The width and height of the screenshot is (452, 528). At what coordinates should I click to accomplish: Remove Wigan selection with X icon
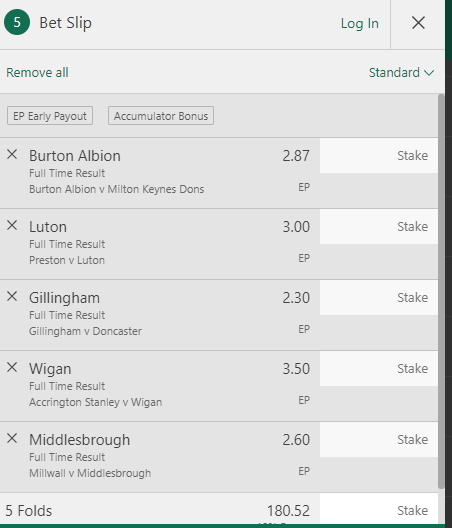(x=12, y=367)
